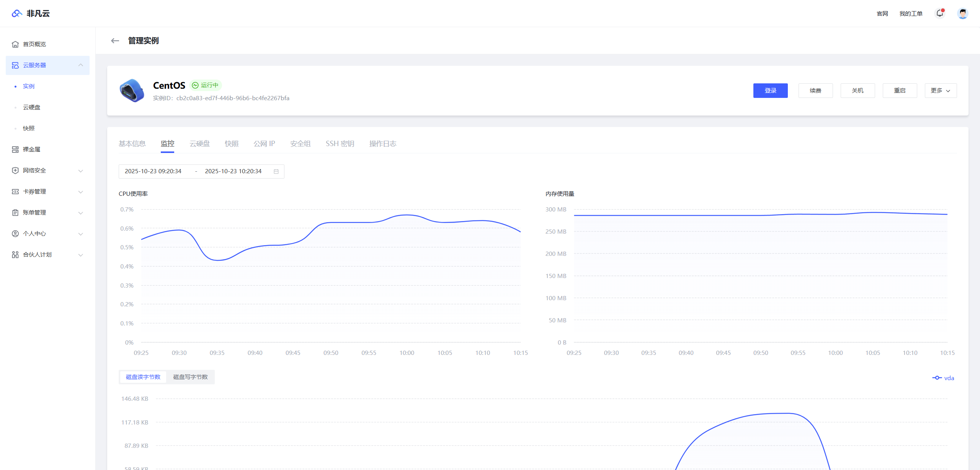980x470 pixels.
Task: Click the back arrow beside 管理实例
Action: (115, 41)
